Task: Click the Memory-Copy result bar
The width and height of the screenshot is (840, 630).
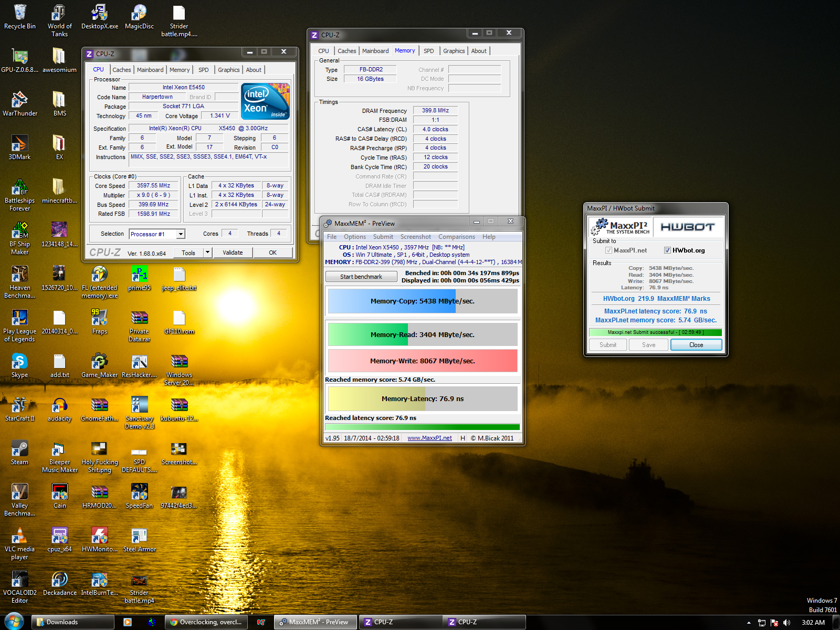Action: (x=423, y=301)
